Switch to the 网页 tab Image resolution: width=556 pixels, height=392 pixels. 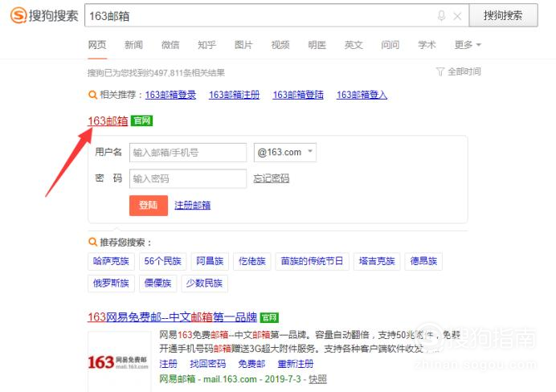click(97, 45)
